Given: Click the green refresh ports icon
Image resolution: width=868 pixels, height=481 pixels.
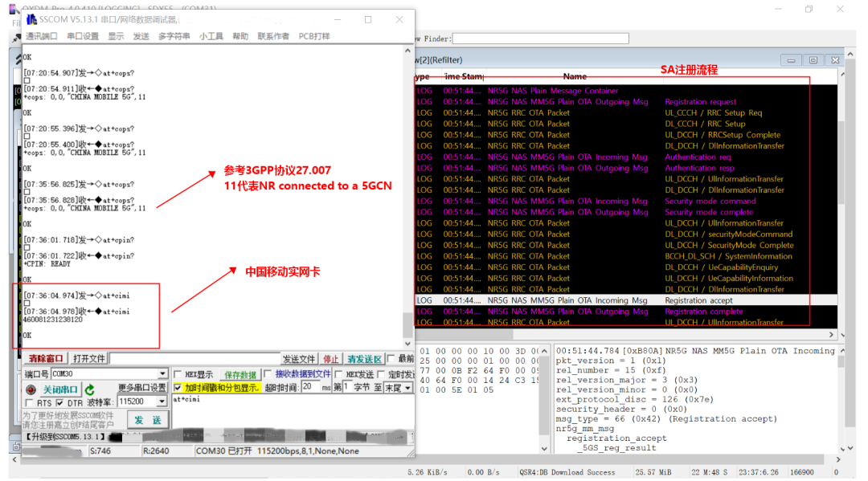Looking at the screenshot, I should [90, 389].
